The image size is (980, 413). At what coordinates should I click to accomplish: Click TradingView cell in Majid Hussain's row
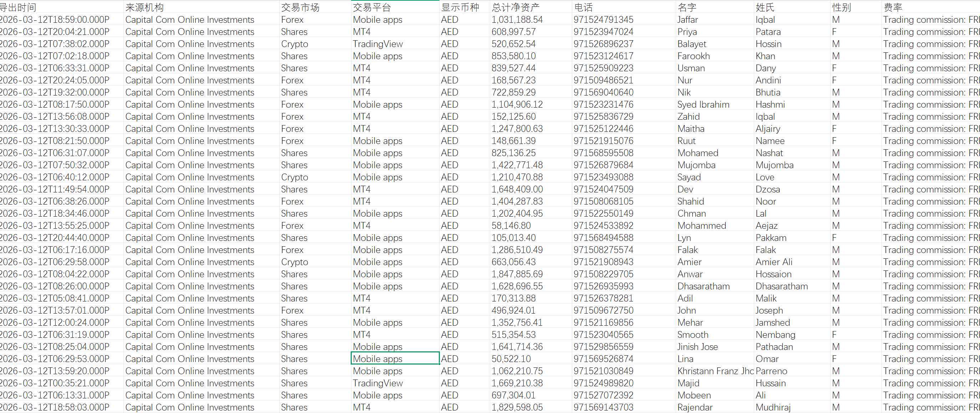click(x=395, y=383)
